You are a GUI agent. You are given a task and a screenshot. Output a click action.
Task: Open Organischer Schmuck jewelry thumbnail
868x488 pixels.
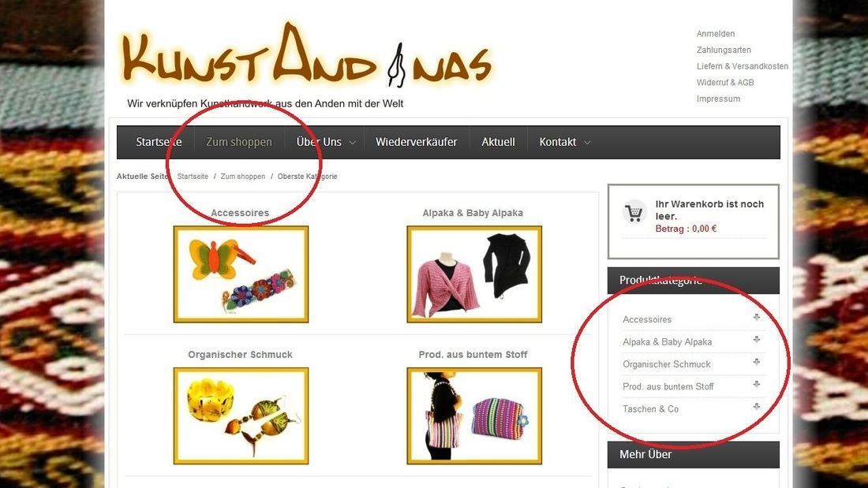tap(241, 415)
